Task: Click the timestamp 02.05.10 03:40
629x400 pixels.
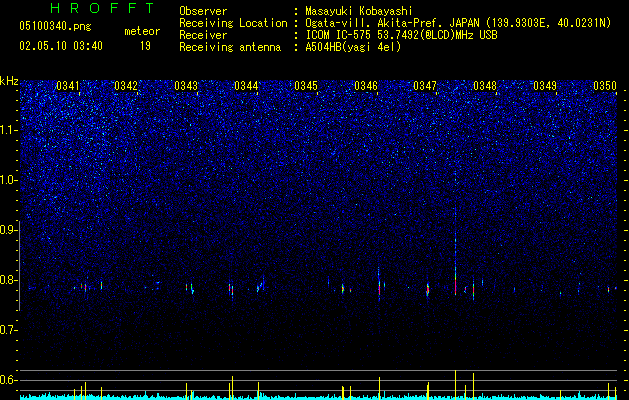Action: click(61, 46)
